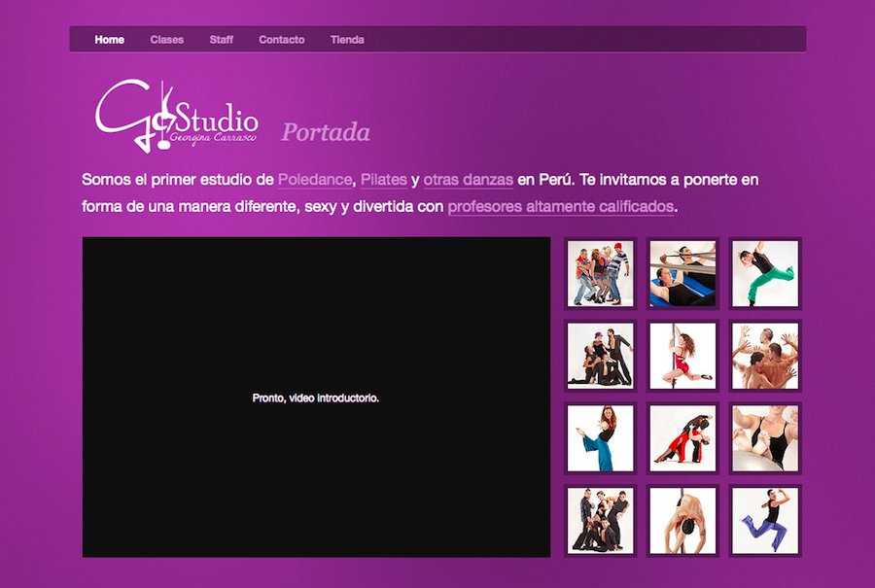Open the Poledance link
875x588 pixels.
coord(313,180)
